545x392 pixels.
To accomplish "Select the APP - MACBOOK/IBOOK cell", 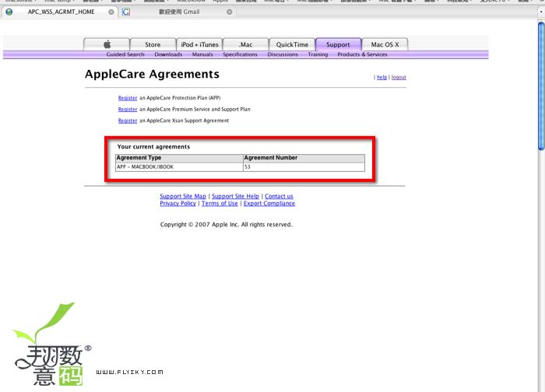I will coord(179,166).
